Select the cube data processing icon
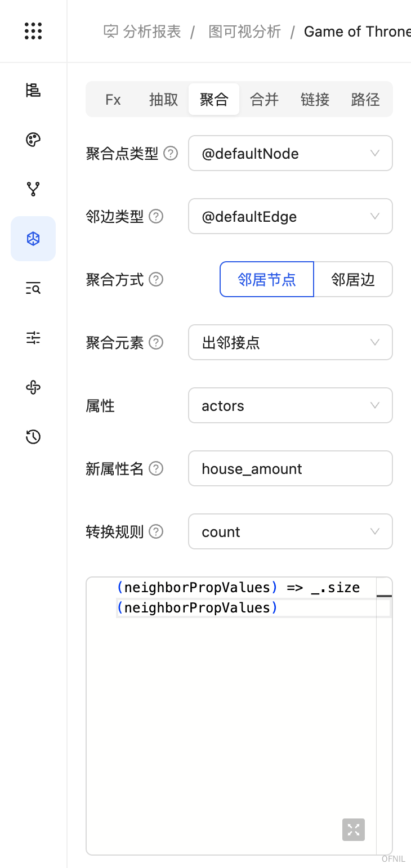The image size is (411, 868). click(33, 239)
